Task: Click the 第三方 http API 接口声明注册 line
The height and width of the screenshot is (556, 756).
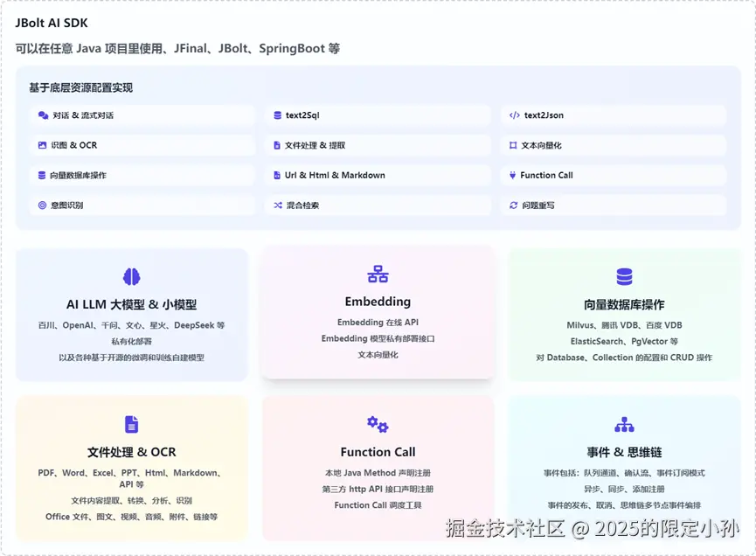Action: coord(378,489)
